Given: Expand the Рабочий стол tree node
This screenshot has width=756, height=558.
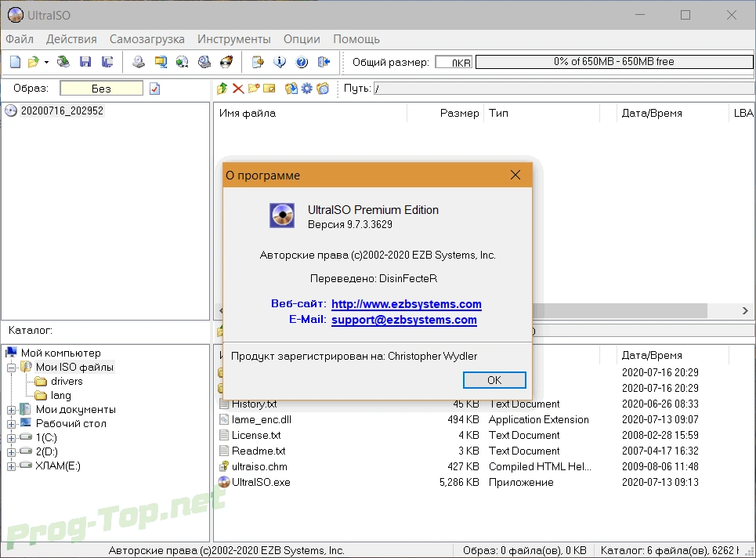Looking at the screenshot, I should coord(12,424).
